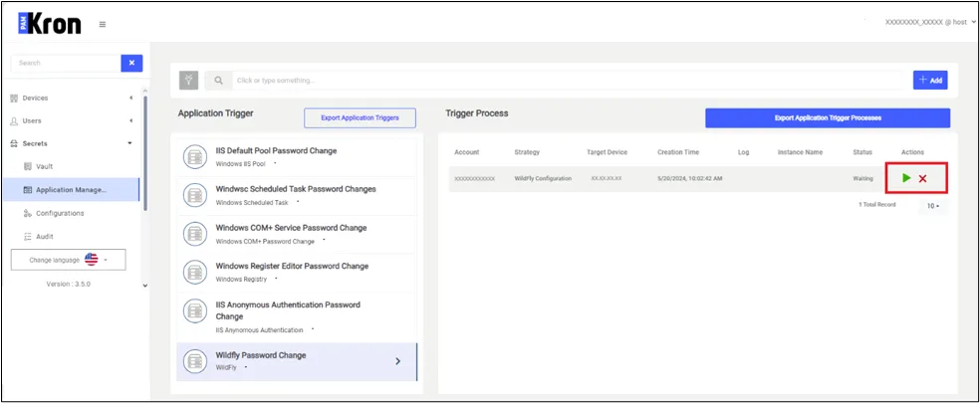This screenshot has width=980, height=403.
Task: Open the Change language dropdown
Action: [68, 260]
